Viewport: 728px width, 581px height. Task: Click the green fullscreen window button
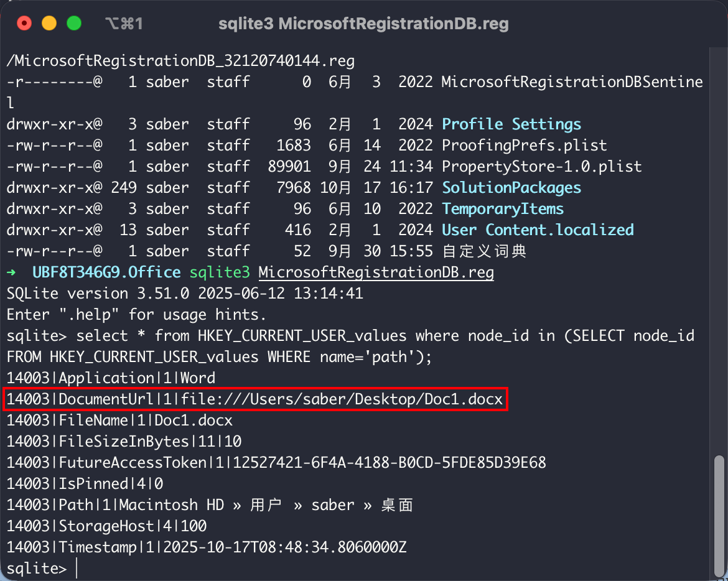(x=74, y=24)
